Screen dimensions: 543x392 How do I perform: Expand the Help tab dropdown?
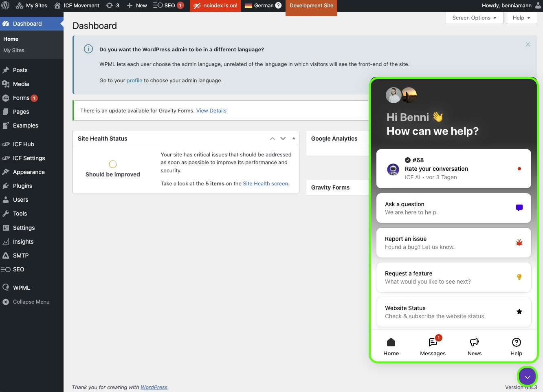521,18
